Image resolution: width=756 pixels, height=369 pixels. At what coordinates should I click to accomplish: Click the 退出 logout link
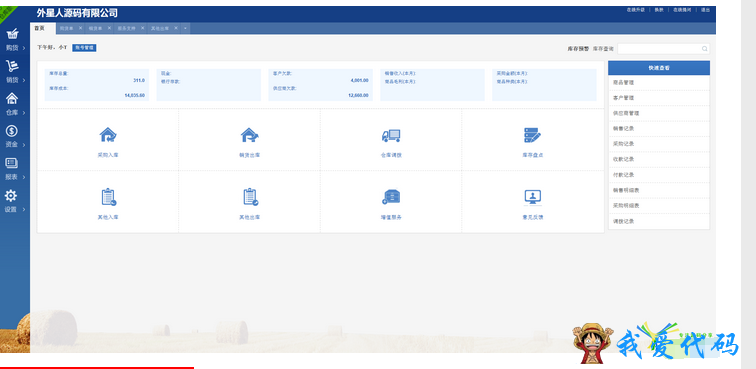tap(705, 10)
